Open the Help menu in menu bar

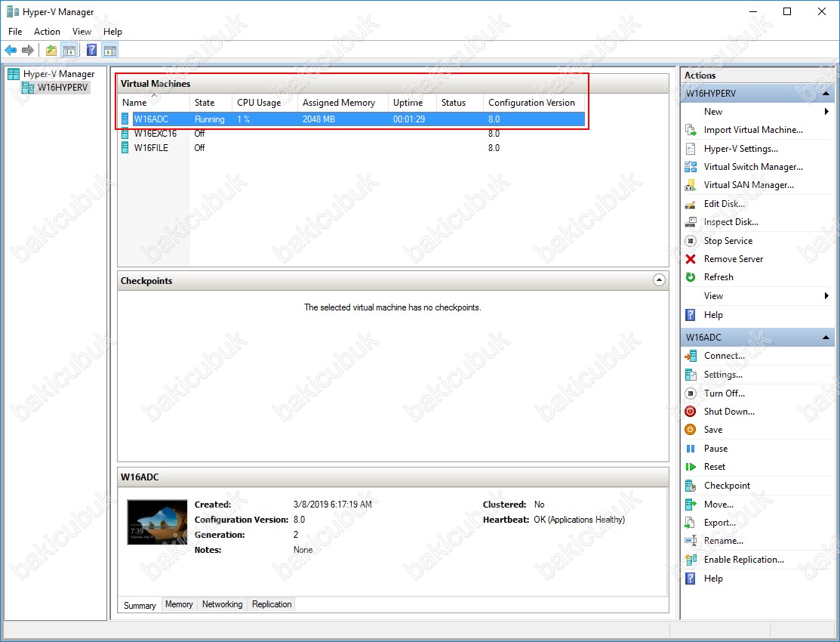pos(112,32)
